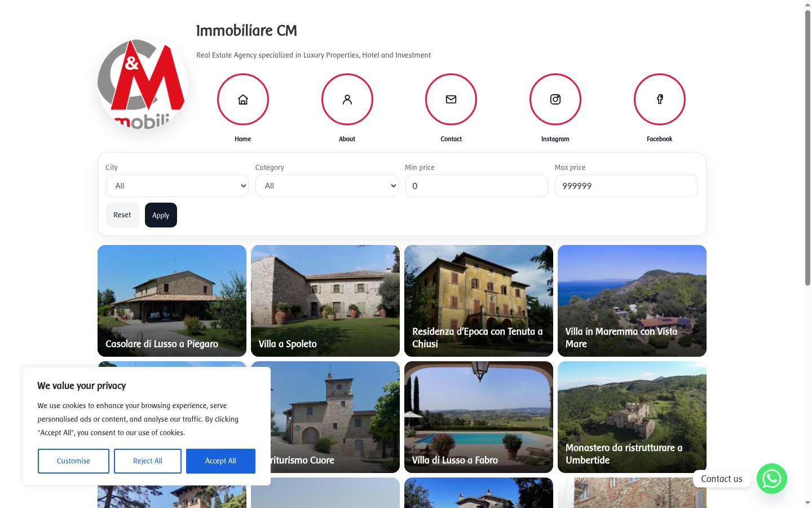The image size is (812, 508).
Task: Click the "We value your privacy" heading
Action: click(82, 386)
